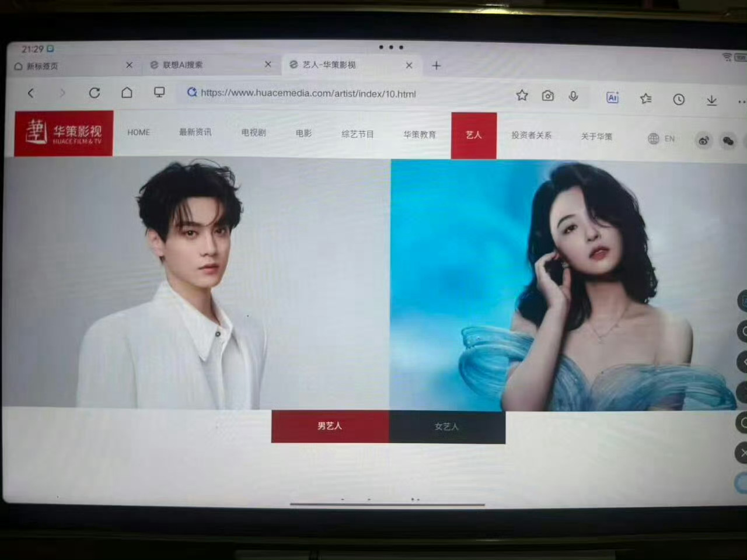Image resolution: width=747 pixels, height=560 pixels.
Task: Click the search icon in the address bar
Action: (191, 92)
